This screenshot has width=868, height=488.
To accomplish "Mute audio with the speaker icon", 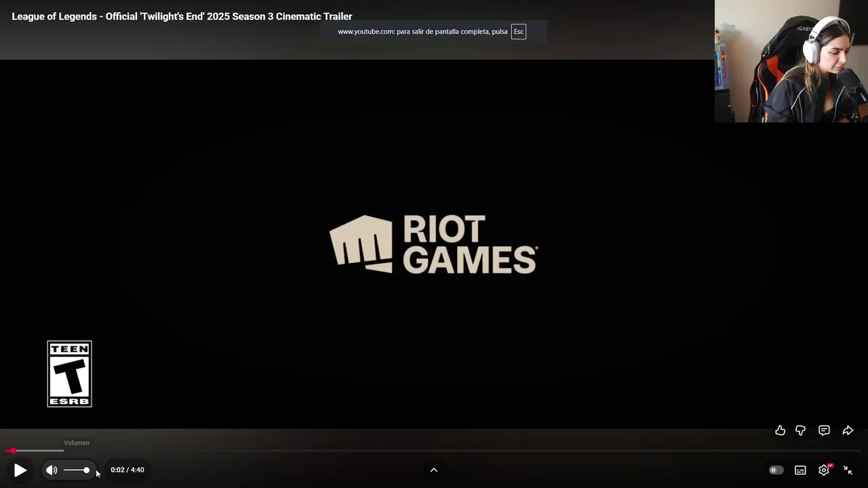I will (52, 470).
